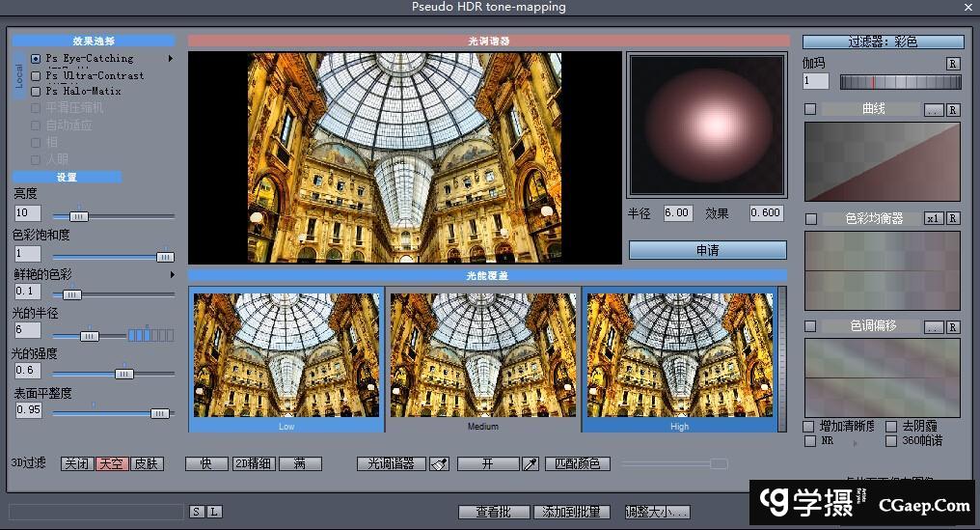Reset gamma with the R button beside 伽玛

pos(953,64)
